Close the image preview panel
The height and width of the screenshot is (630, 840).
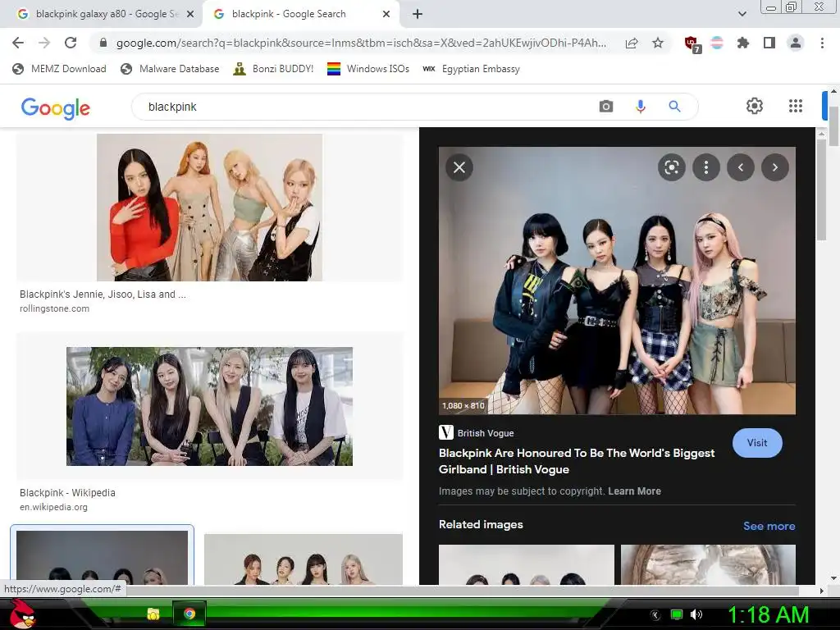click(x=459, y=167)
